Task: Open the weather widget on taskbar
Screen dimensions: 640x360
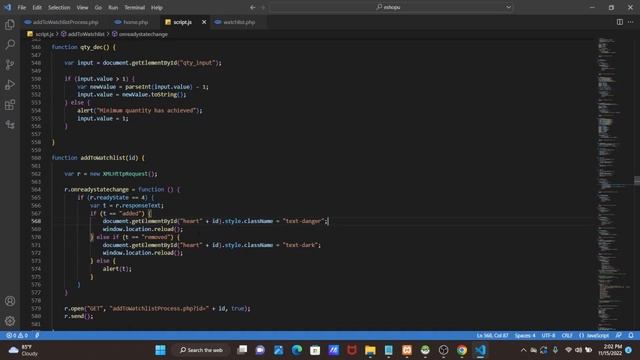Action: pyautogui.click(x=23, y=350)
